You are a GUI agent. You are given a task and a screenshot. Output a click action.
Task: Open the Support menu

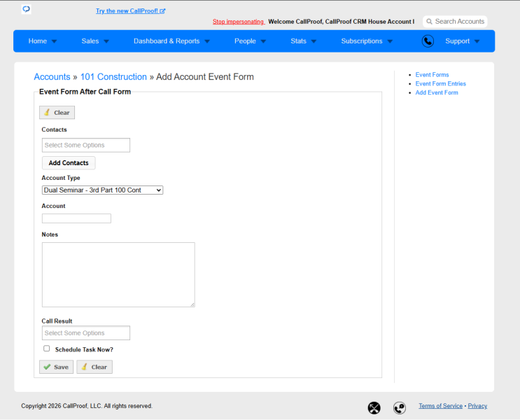point(457,41)
